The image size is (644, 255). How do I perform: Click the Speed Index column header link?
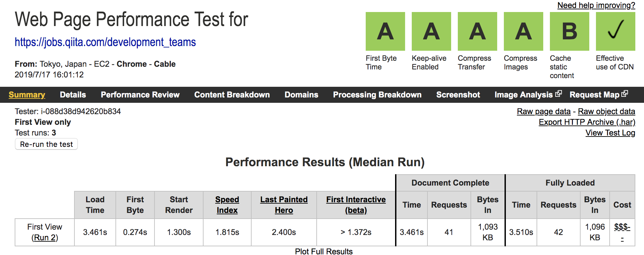[x=227, y=205]
